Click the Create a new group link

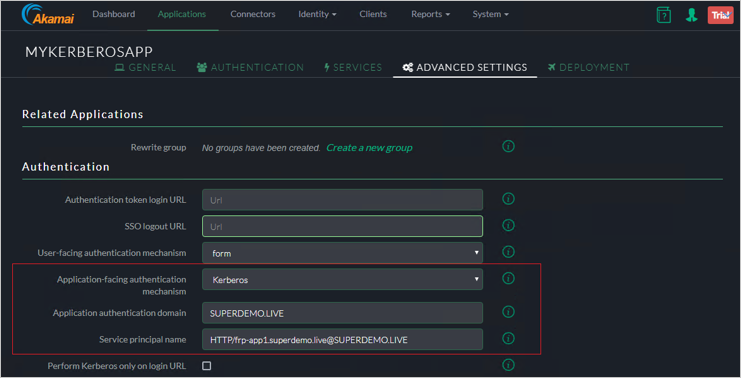click(x=369, y=148)
